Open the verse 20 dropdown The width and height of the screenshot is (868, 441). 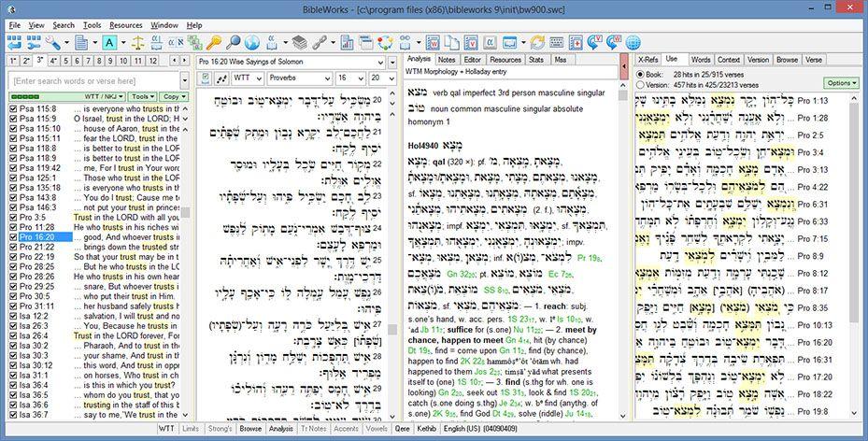pyautogui.click(x=383, y=78)
